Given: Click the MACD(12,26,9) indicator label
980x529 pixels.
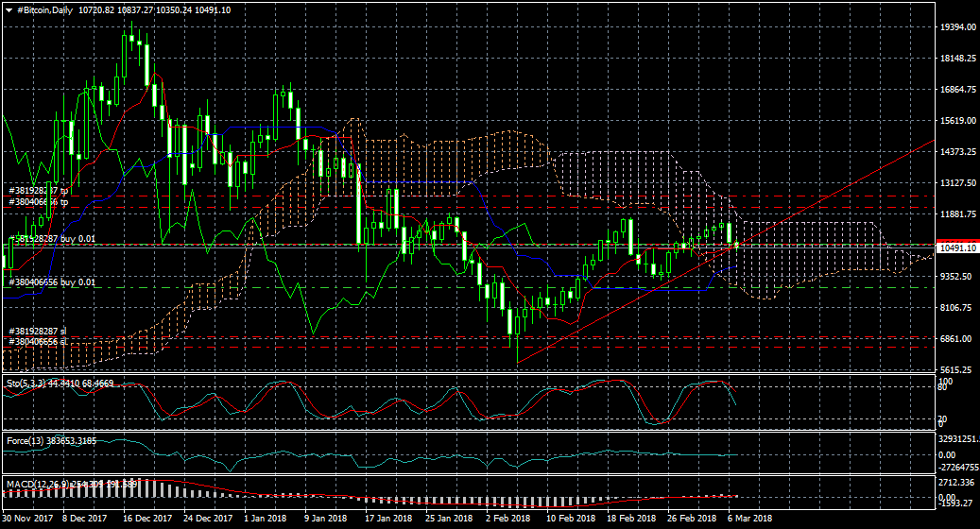Looking at the screenshot, I should pos(29,484).
